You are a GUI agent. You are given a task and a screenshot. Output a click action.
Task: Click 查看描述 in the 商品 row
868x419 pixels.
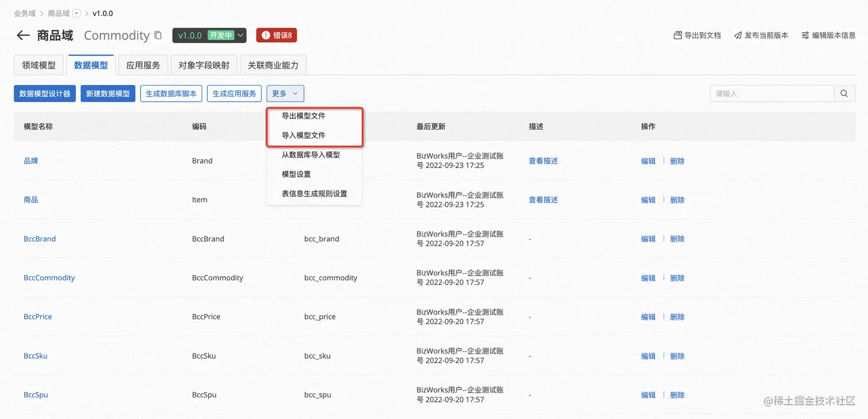[x=543, y=200]
